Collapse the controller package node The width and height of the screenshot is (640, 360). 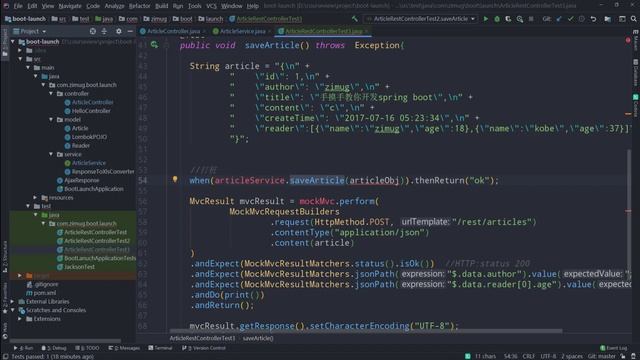[x=51, y=93]
